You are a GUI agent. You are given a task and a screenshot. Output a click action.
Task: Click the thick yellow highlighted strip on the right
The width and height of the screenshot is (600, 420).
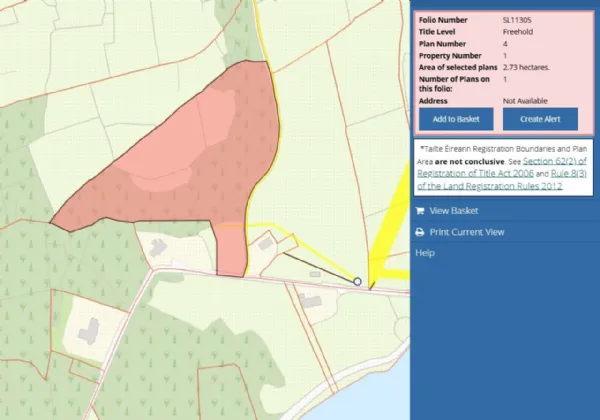pyautogui.click(x=387, y=240)
